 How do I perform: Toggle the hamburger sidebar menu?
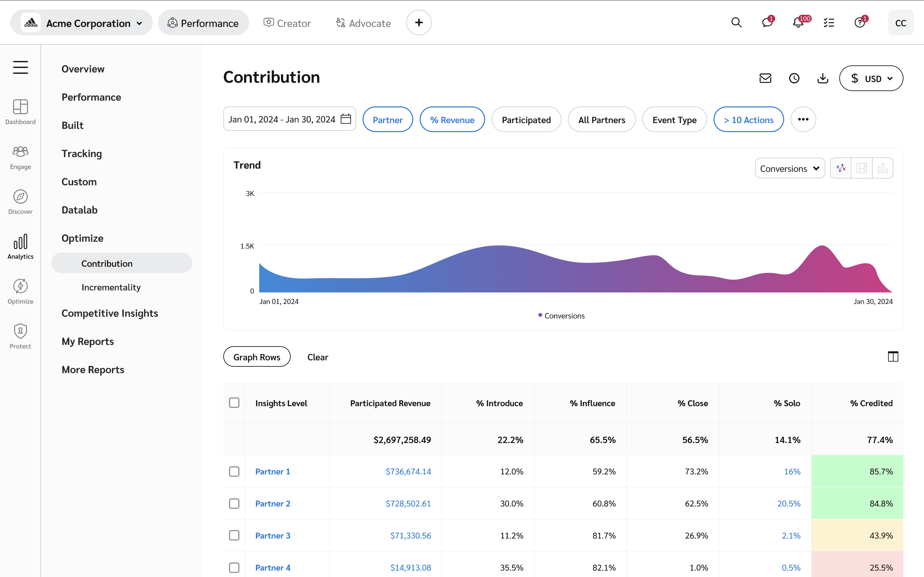21,68
